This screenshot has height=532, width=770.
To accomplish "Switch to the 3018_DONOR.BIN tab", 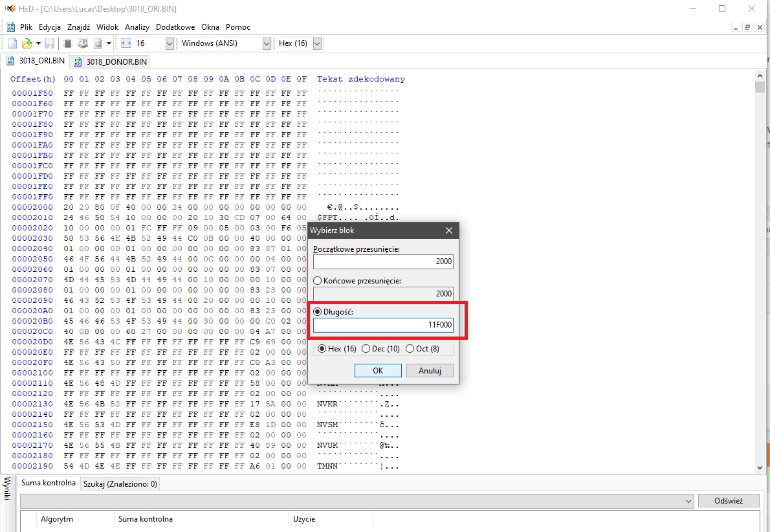I will [109, 62].
